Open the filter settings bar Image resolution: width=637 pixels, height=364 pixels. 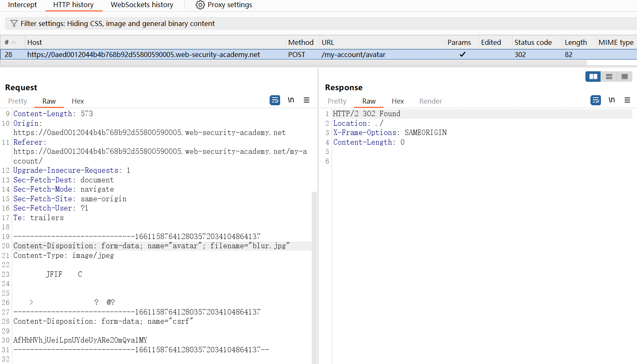pos(117,23)
